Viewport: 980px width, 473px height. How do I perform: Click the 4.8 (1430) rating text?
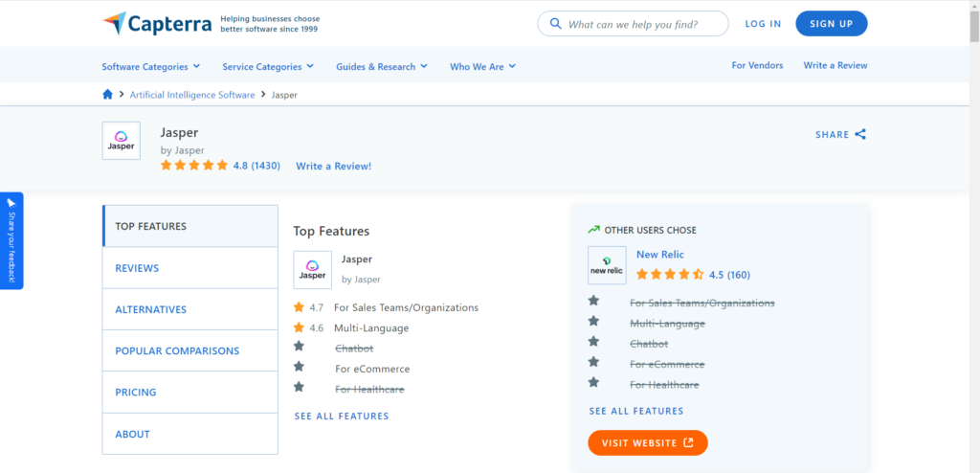click(x=256, y=166)
